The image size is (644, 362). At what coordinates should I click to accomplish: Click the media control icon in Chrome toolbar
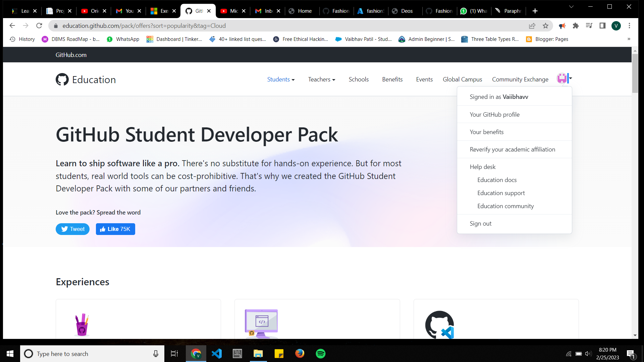pos(589,26)
